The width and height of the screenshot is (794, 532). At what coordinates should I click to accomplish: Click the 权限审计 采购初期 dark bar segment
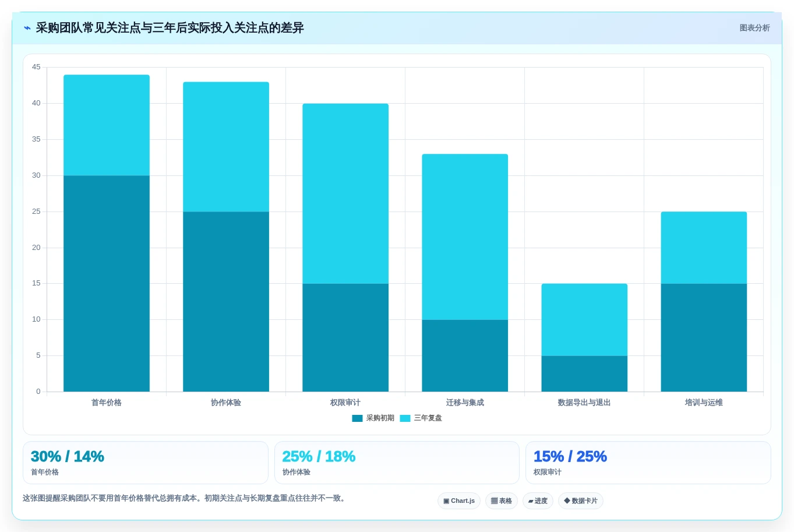pos(345,338)
